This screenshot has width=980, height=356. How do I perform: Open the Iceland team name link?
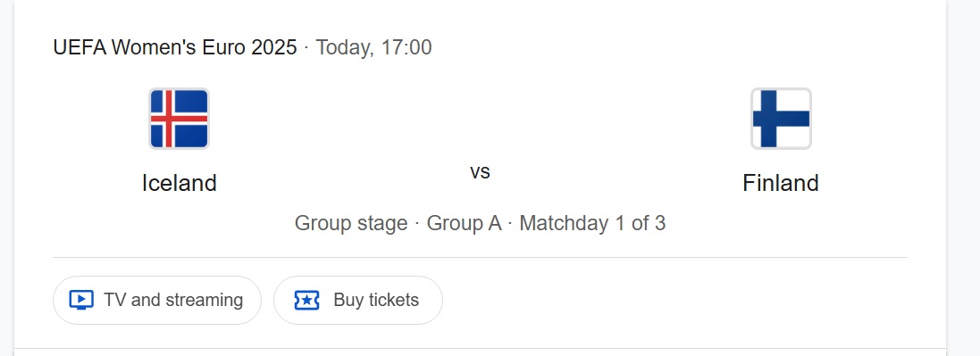click(180, 183)
